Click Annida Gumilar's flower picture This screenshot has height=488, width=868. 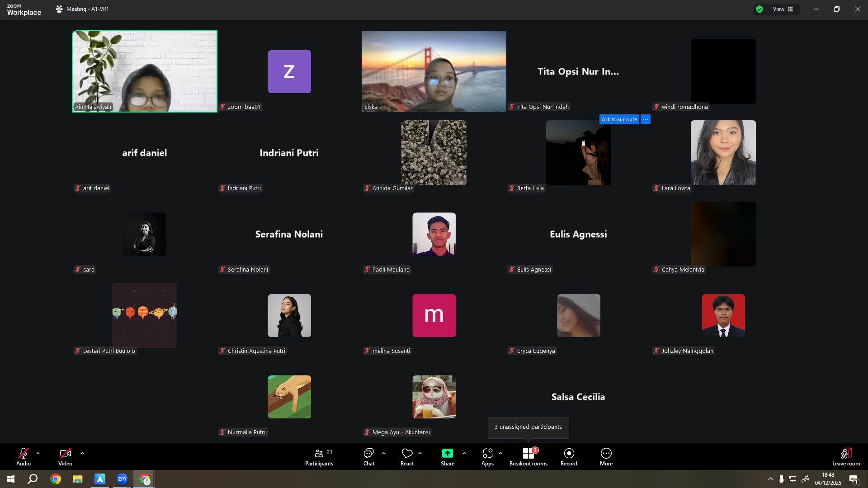pos(434,153)
